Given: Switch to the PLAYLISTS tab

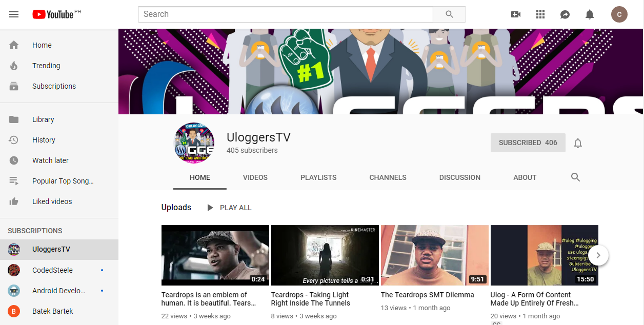Looking at the screenshot, I should coord(318,177).
